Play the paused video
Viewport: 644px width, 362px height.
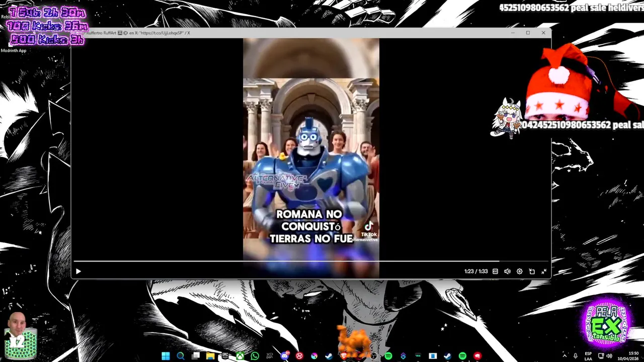(x=78, y=271)
